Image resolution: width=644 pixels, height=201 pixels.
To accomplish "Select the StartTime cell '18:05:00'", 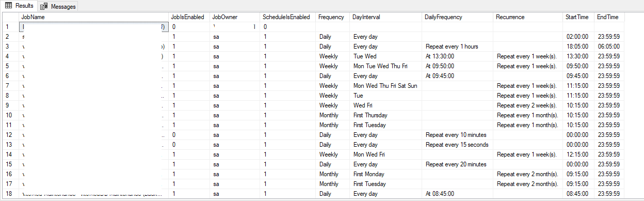I will (578, 47).
